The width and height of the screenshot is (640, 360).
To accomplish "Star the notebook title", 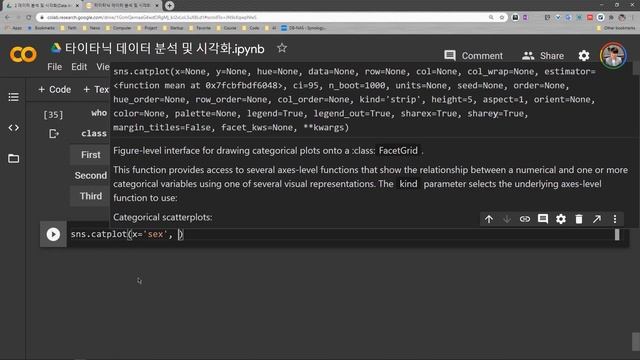I will (x=282, y=48).
